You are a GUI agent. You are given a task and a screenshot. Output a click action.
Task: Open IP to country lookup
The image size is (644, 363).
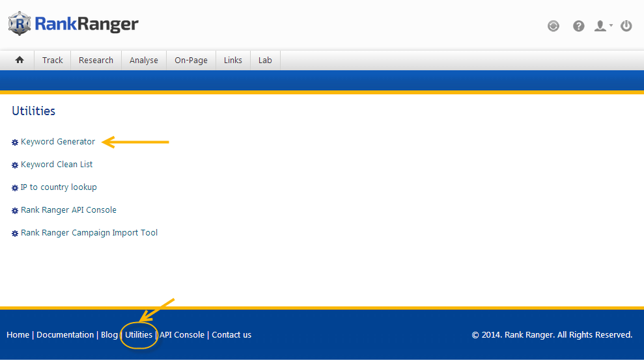click(x=59, y=187)
